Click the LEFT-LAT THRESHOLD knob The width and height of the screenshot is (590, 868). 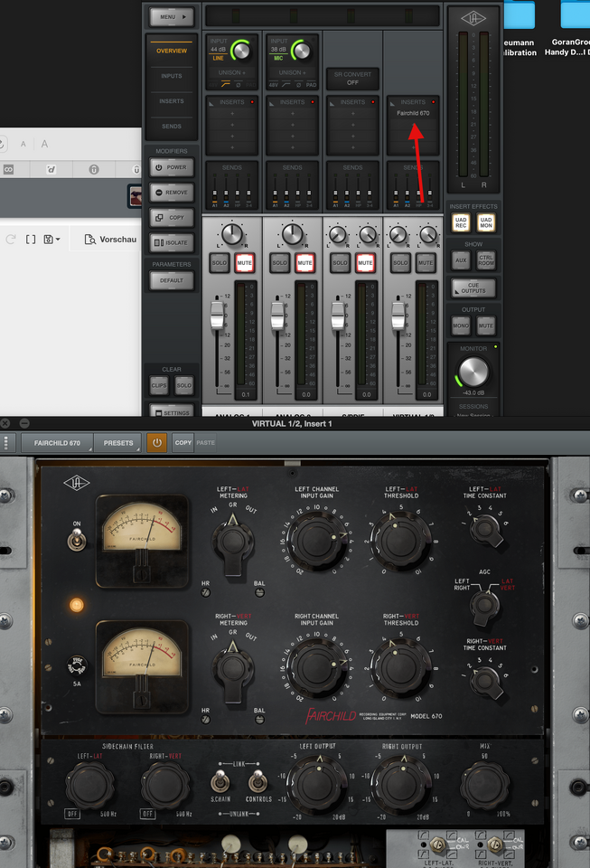401,542
